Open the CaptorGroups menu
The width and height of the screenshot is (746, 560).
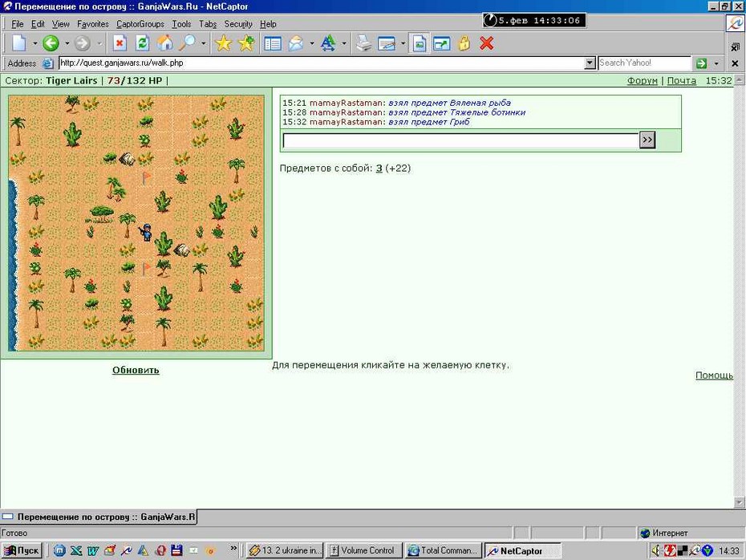point(140,24)
